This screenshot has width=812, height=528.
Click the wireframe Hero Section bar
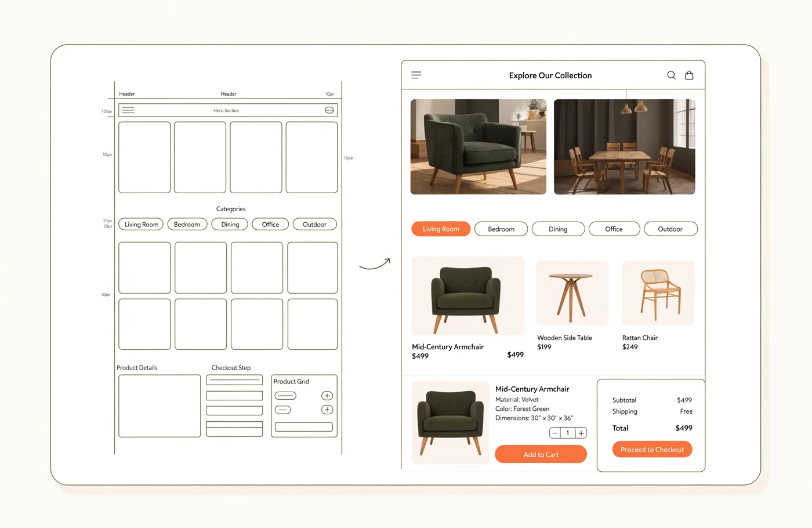pos(228,110)
